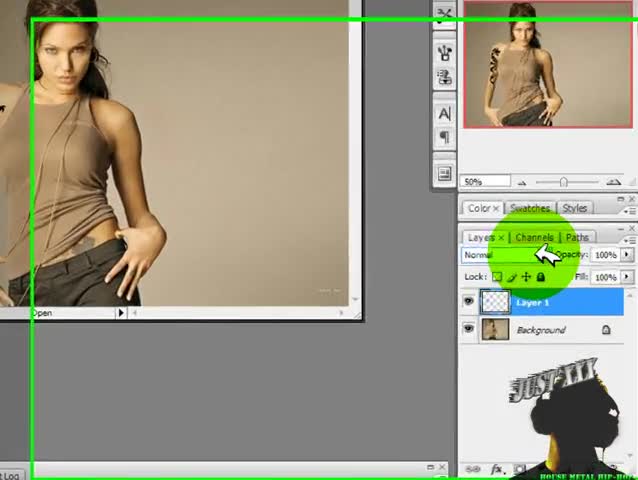Select the Layer 1 thumbnail
Image resolution: width=638 pixels, height=480 pixels.
click(x=495, y=301)
